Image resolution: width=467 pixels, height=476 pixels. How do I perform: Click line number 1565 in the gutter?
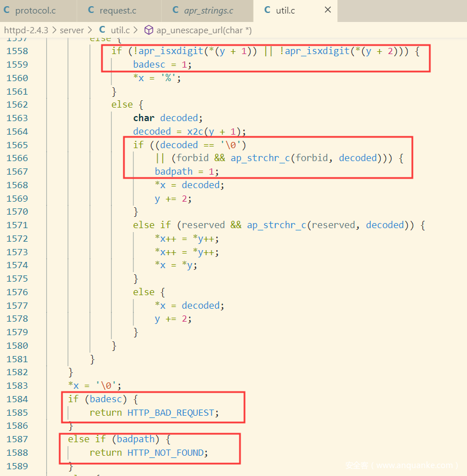coord(17,145)
